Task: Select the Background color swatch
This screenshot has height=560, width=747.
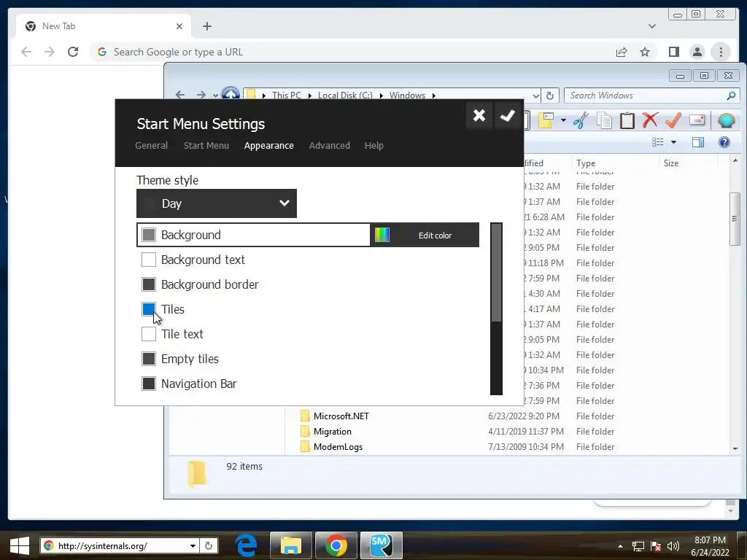Action: (149, 235)
